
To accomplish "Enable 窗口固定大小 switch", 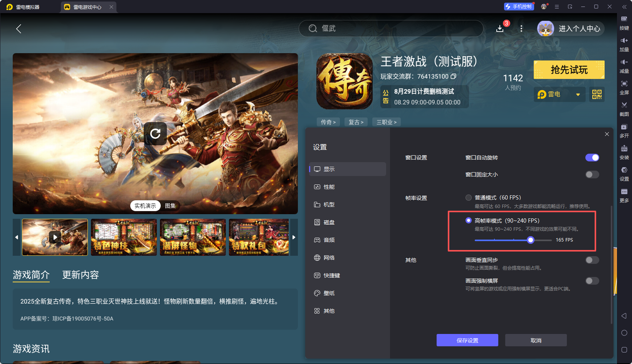I will tap(592, 174).
